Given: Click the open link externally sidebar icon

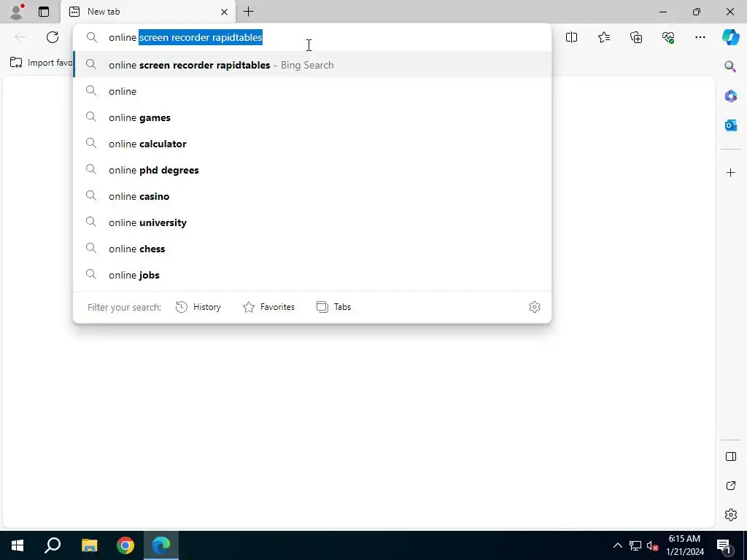Looking at the screenshot, I should (x=731, y=486).
